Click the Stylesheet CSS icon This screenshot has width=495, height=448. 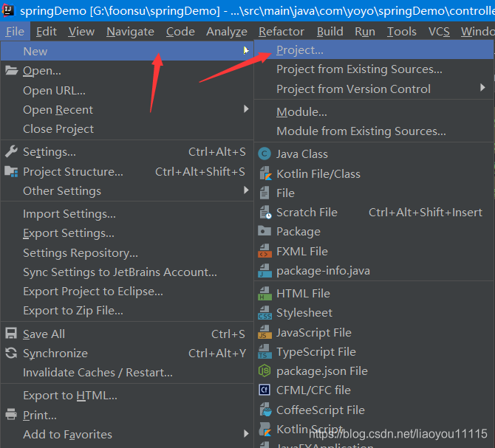[x=265, y=312]
